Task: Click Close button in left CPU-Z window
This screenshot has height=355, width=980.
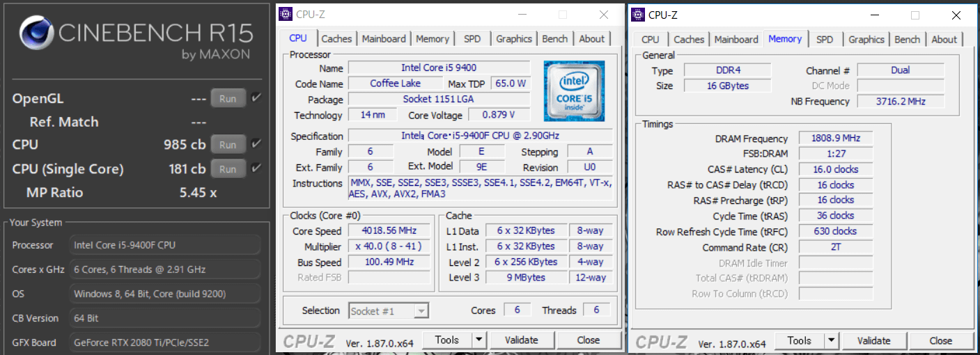Action: [589, 340]
